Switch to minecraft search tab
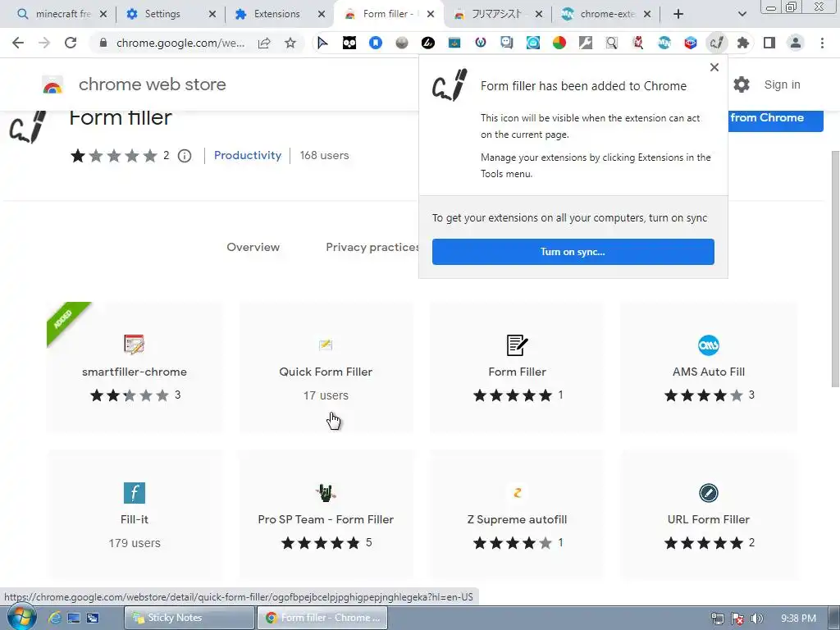 [62, 14]
